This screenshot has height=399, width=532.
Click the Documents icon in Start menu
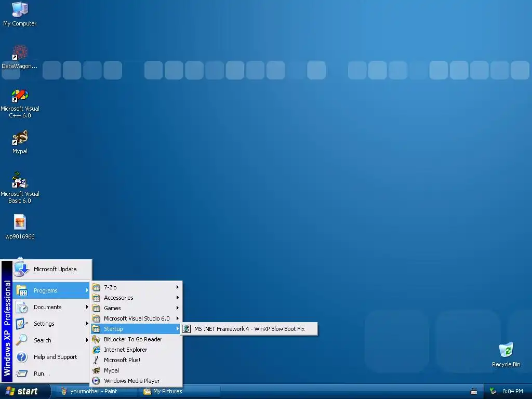pos(22,307)
